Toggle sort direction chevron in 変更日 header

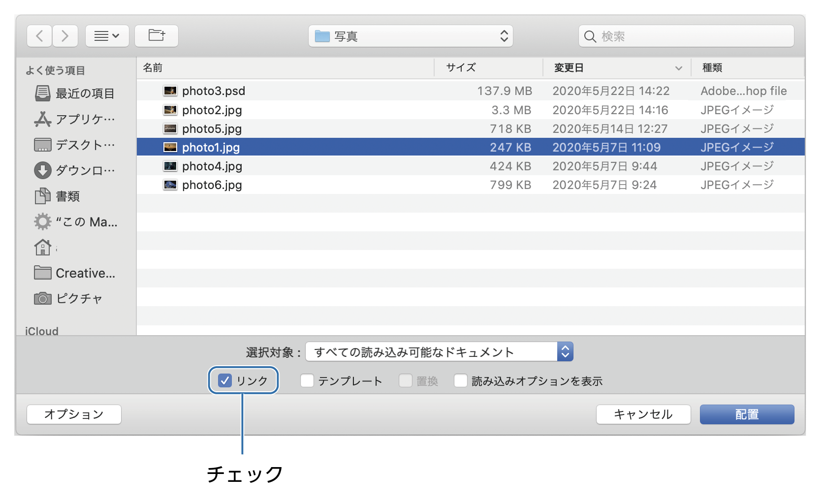(679, 68)
